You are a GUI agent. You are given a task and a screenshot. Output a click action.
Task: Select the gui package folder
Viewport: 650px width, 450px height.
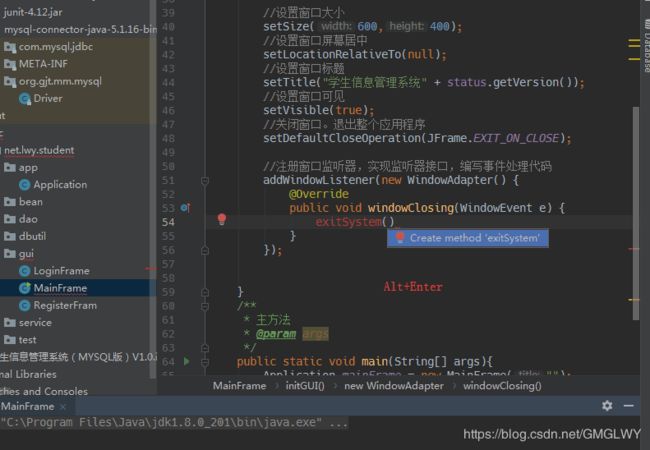pyautogui.click(x=26, y=254)
